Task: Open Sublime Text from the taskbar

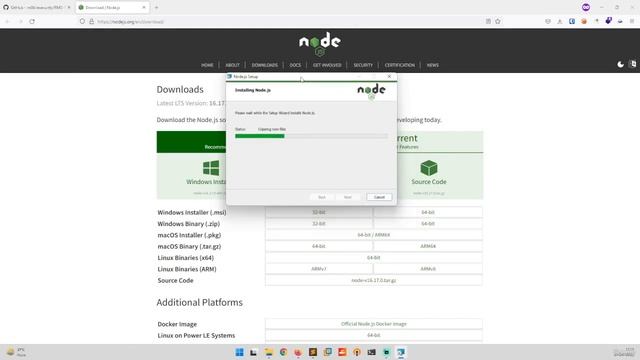Action: 313,352
